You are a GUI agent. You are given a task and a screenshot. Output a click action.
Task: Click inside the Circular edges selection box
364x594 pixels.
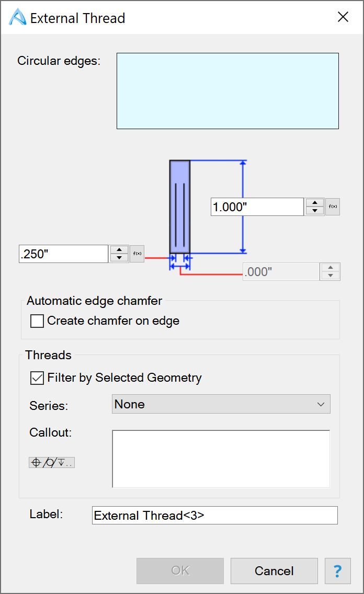(x=227, y=91)
